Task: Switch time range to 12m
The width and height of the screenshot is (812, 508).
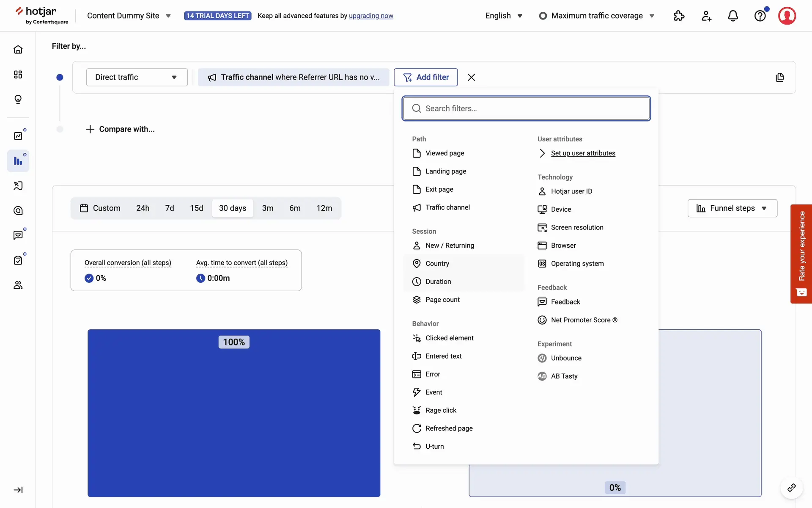Action: (x=324, y=208)
